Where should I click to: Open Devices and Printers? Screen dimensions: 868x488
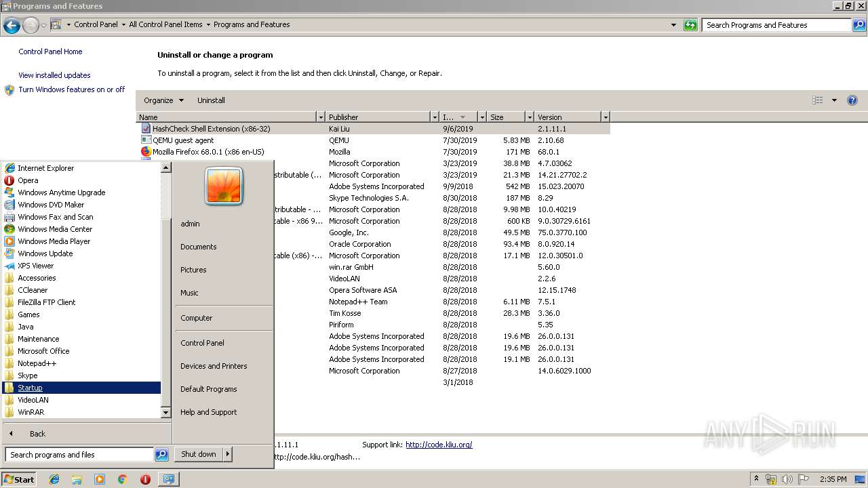pyautogui.click(x=214, y=366)
